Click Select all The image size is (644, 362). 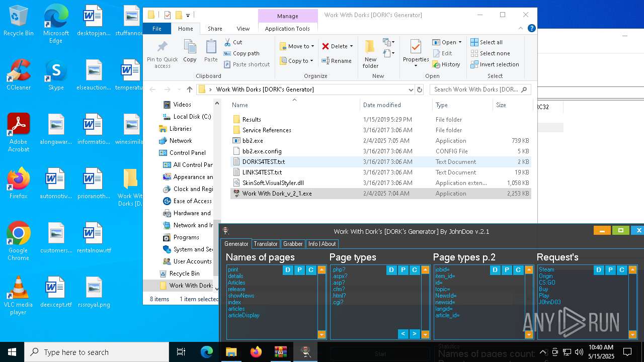tap(487, 42)
